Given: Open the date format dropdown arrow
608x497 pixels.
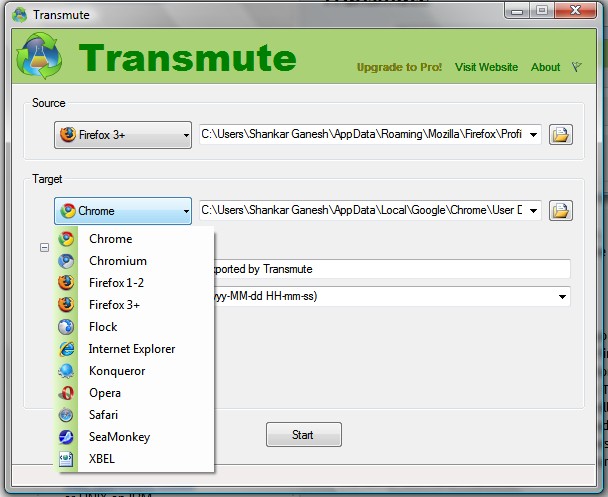Looking at the screenshot, I should (x=562, y=297).
